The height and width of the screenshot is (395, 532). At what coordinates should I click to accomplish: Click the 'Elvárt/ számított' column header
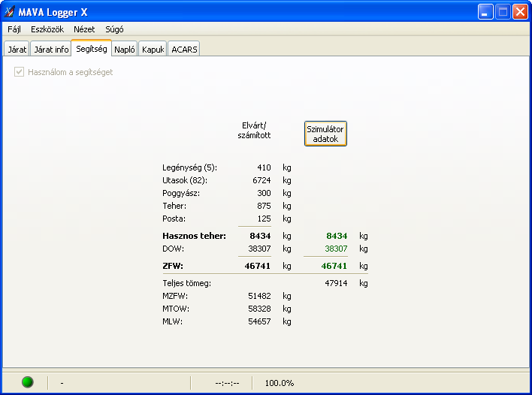pyautogui.click(x=254, y=131)
